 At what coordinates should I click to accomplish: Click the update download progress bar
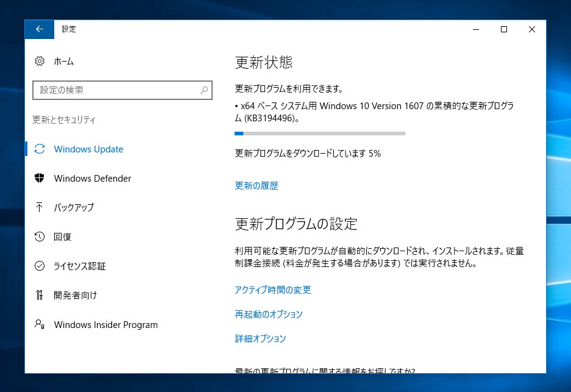tap(320, 134)
